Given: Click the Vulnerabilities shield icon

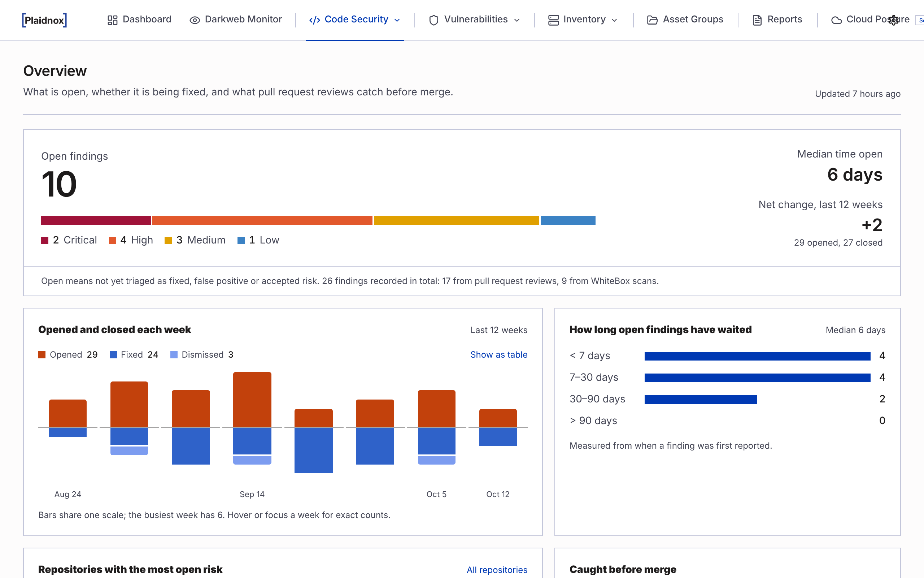Looking at the screenshot, I should 434,20.
